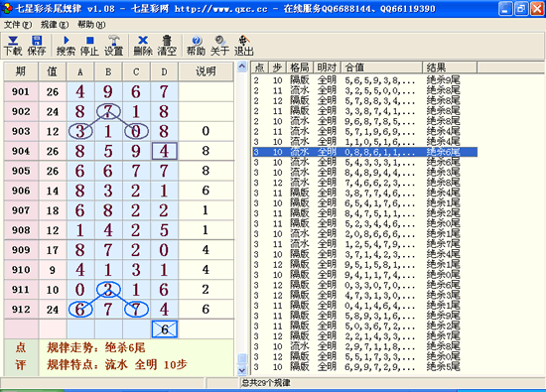Click scrollbar thumb near the bottom arrow
The height and width of the screenshot is (392, 546).
(242, 359)
